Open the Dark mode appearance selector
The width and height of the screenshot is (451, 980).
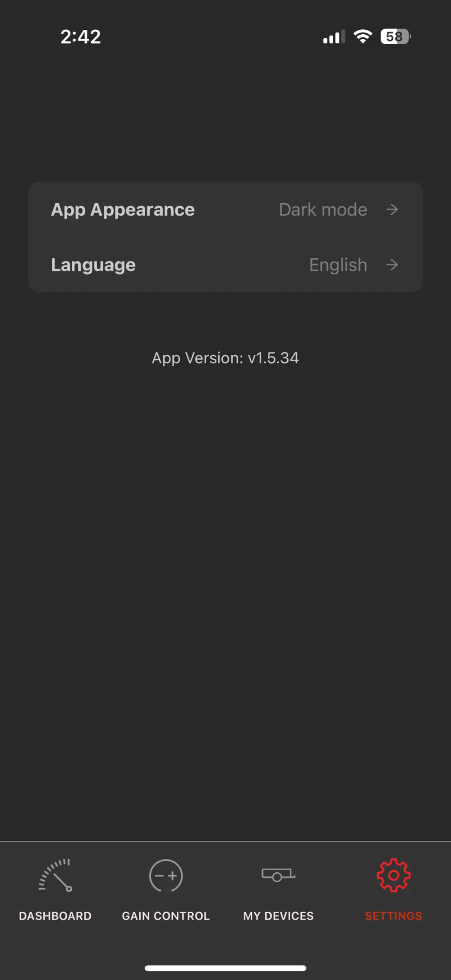click(323, 210)
